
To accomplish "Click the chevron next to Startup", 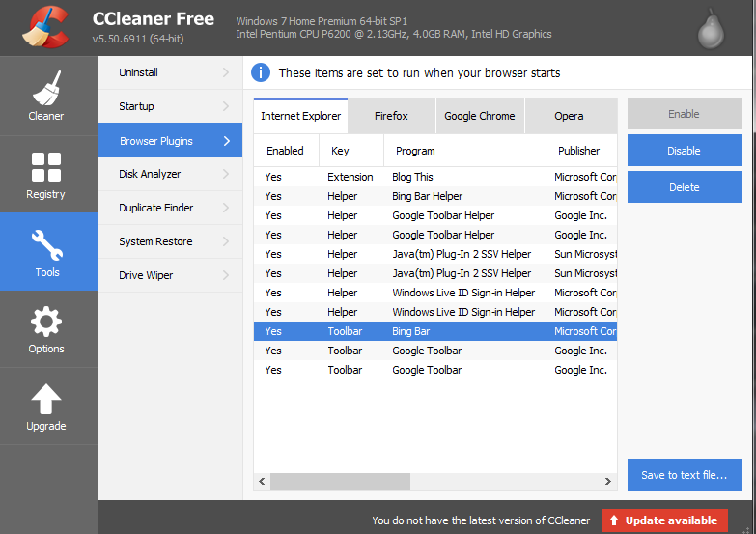I will (x=226, y=106).
